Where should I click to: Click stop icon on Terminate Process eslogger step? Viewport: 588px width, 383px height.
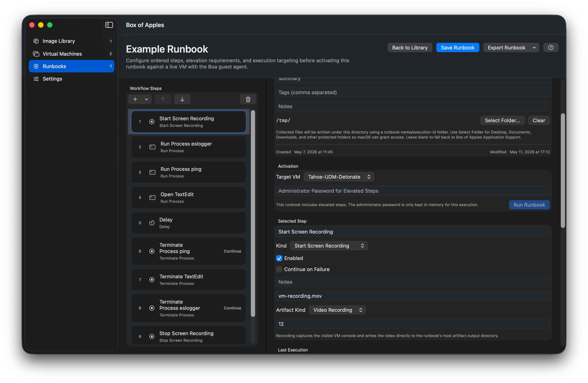(x=152, y=308)
